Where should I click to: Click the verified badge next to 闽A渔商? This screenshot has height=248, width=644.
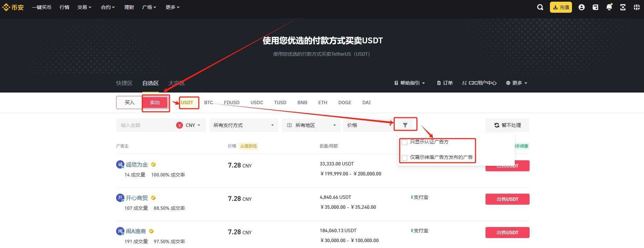pyautogui.click(x=151, y=231)
